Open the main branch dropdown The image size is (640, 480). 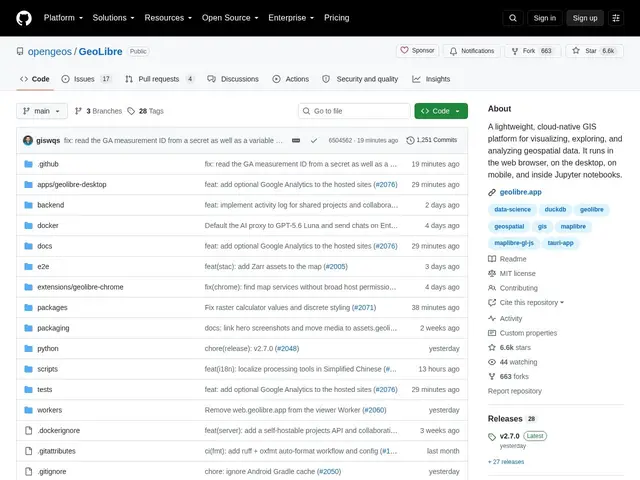(x=42, y=111)
